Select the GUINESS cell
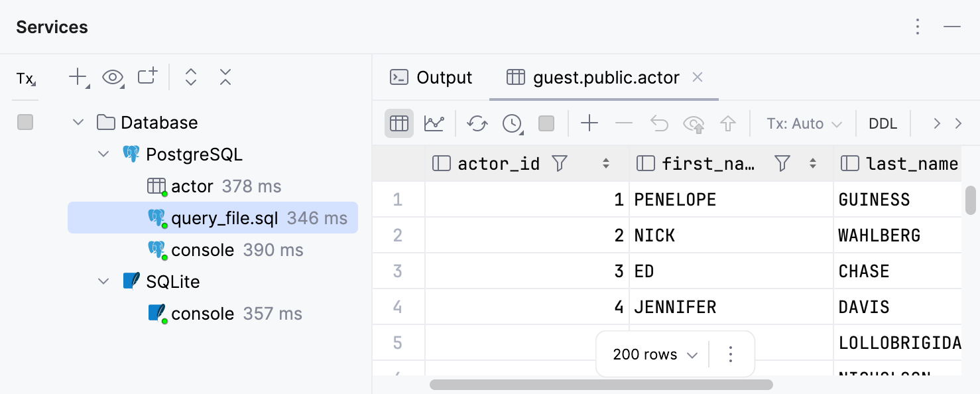980x394 pixels. click(x=898, y=200)
